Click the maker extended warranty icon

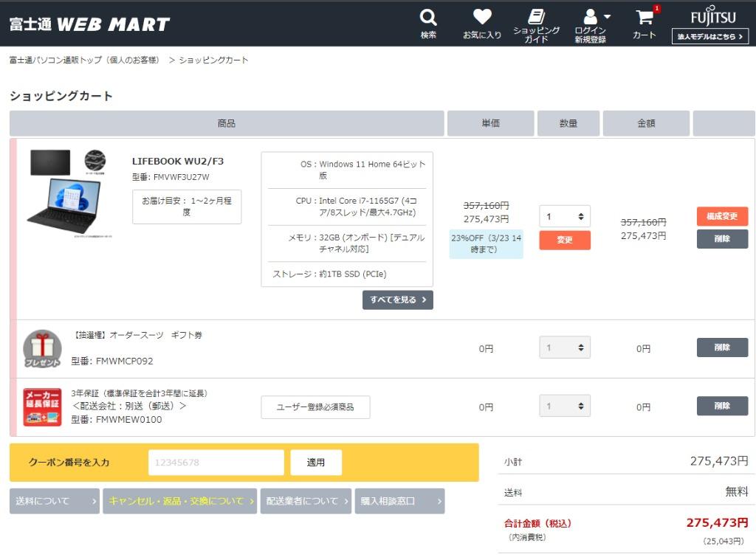[x=42, y=407]
